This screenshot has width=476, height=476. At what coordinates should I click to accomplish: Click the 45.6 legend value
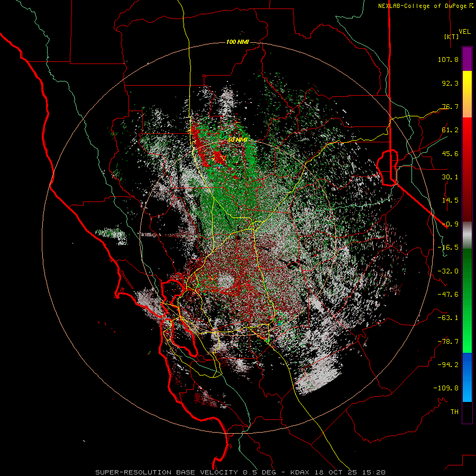tap(450, 153)
